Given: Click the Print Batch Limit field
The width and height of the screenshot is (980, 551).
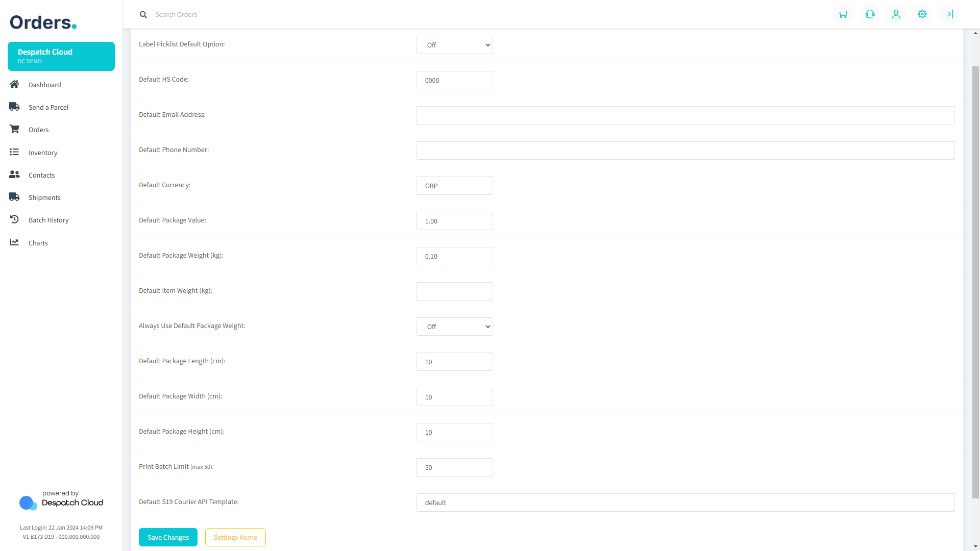Looking at the screenshot, I should 454,467.
